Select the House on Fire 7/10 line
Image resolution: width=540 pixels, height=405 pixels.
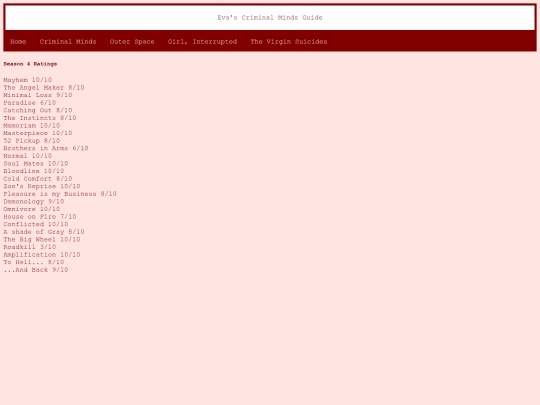[40, 217]
